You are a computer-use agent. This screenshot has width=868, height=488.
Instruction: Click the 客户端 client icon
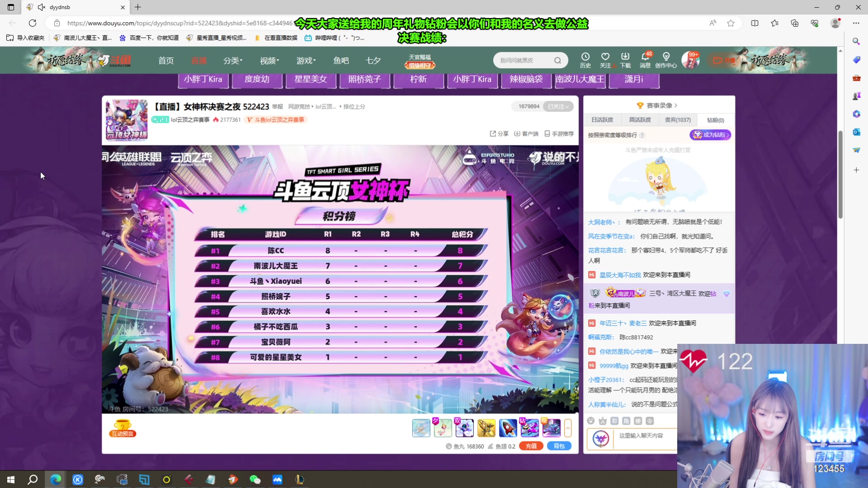tap(526, 134)
